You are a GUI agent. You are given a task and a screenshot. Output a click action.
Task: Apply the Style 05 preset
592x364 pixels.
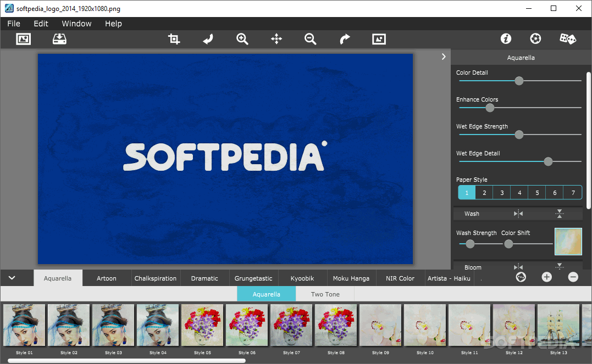(202, 325)
